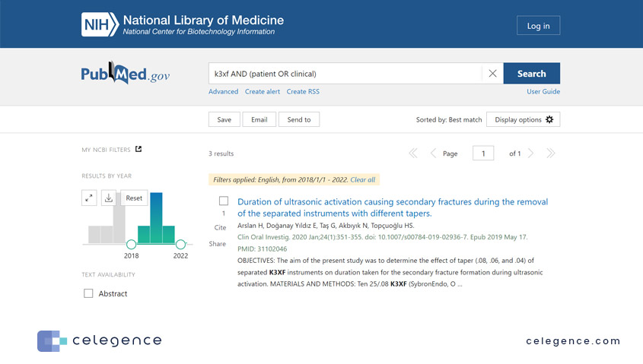Reset the year range filter
Viewport: 643px width, 364px height.
(x=134, y=198)
